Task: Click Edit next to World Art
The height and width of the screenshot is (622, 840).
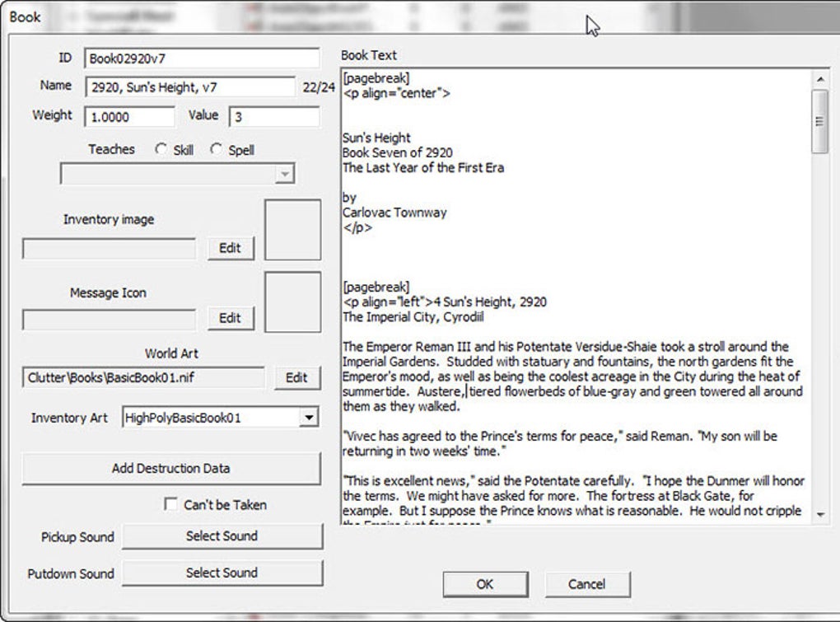Action: point(297,377)
